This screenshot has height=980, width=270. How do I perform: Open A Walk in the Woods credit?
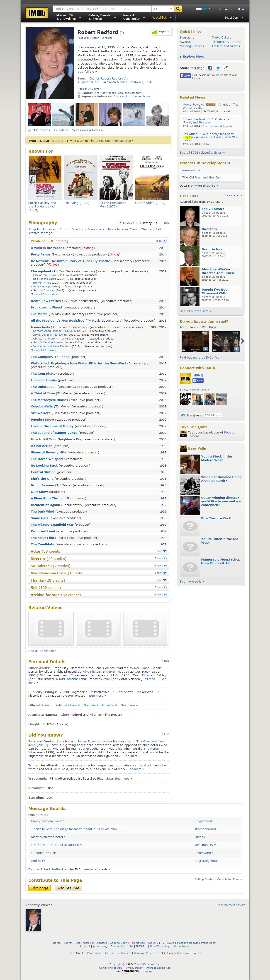pos(47,248)
